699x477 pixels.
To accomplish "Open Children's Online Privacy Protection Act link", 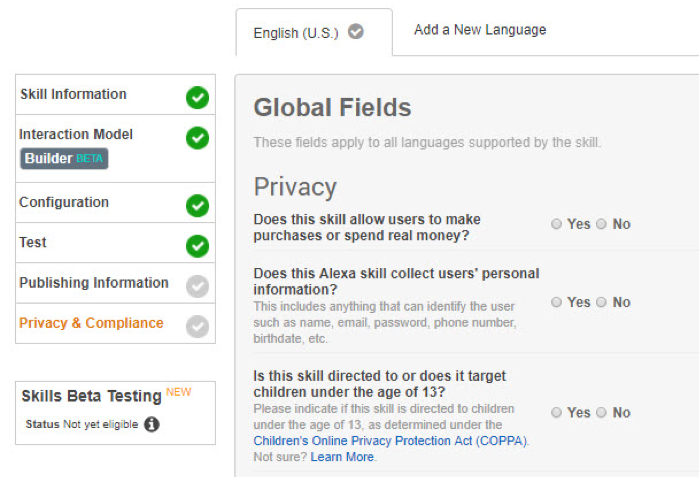I will [390, 440].
